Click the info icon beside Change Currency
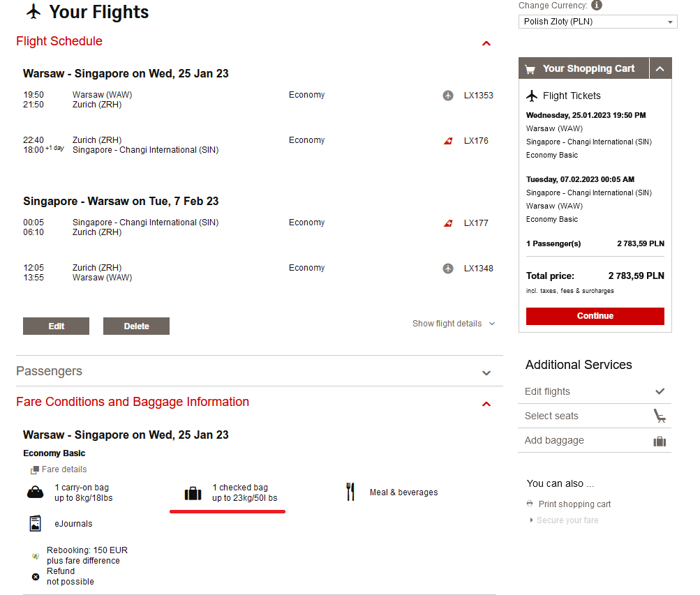700x595 pixels. click(x=597, y=5)
